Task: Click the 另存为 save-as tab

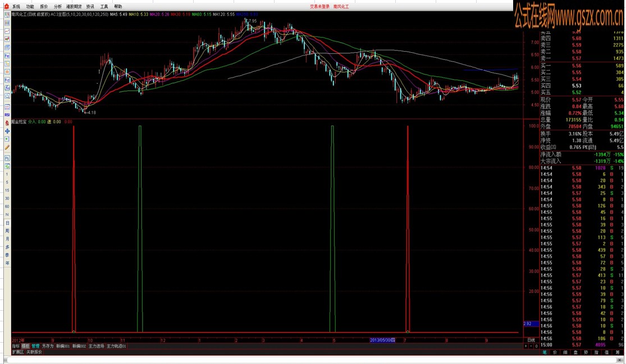Action: click(48, 346)
